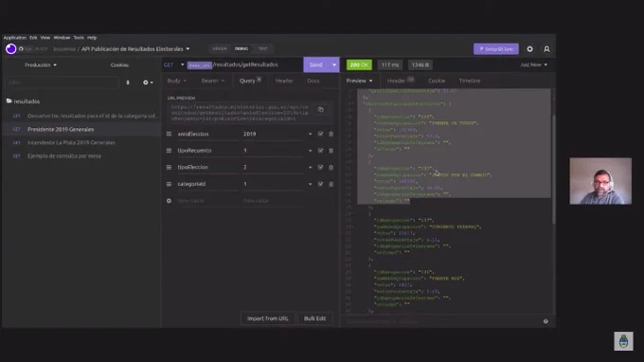The image size is (644, 362).
Task: Switch to the Test tab
Action: point(263,49)
